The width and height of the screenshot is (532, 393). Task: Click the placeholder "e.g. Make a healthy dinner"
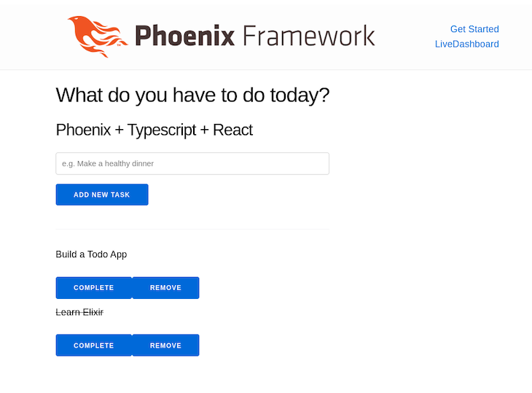(108, 163)
